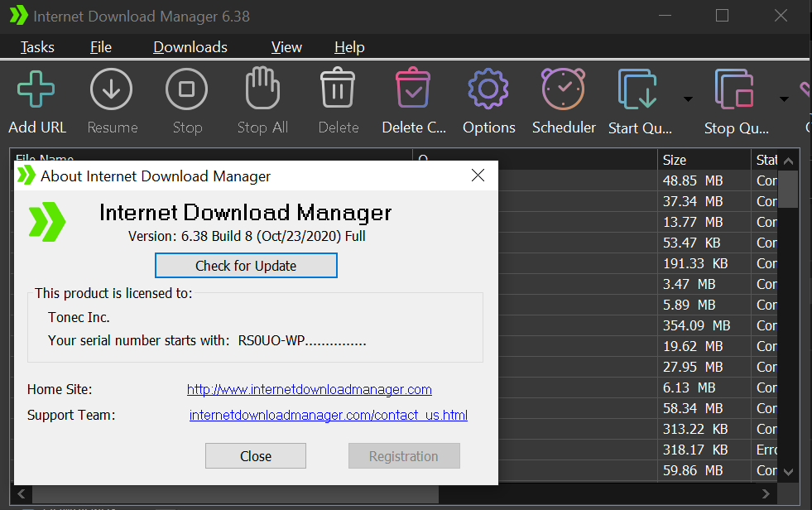
Task: Select the row with size 6.13 MB
Action: click(637, 387)
